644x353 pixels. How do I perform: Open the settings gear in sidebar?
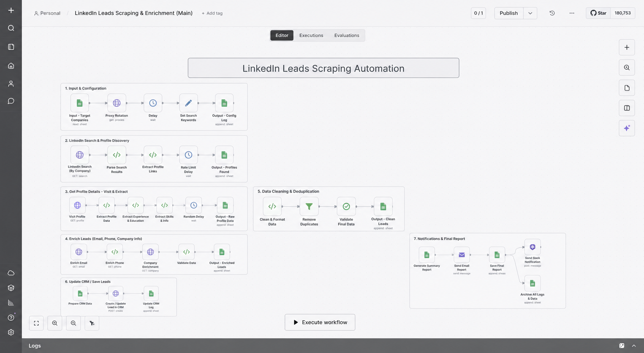[x=11, y=332]
